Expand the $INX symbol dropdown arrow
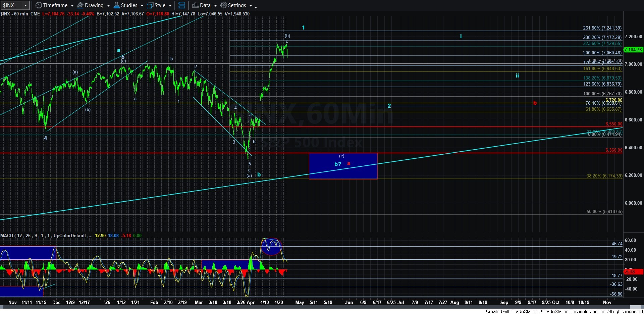Image resolution: width=644 pixels, height=314 pixels. pyautogui.click(x=25, y=6)
